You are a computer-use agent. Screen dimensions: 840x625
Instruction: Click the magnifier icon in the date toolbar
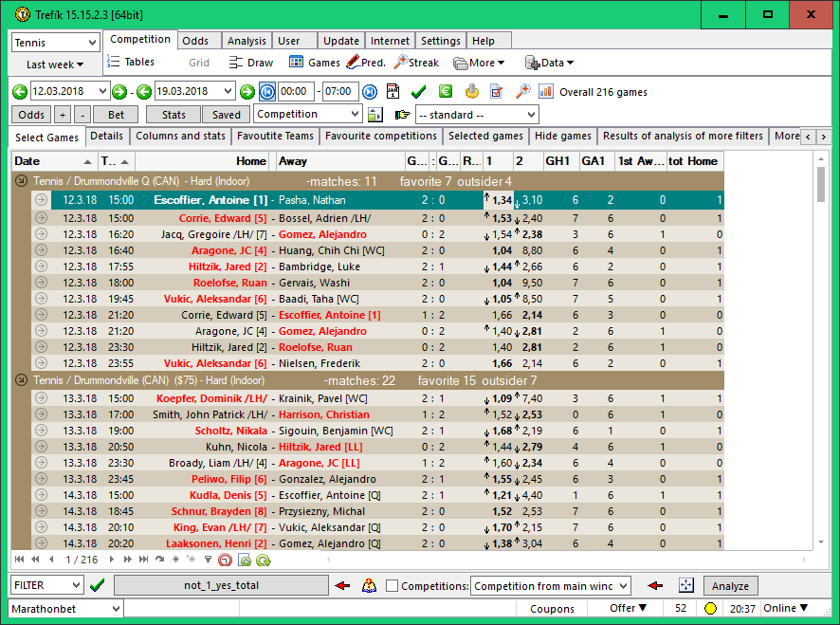click(x=522, y=91)
